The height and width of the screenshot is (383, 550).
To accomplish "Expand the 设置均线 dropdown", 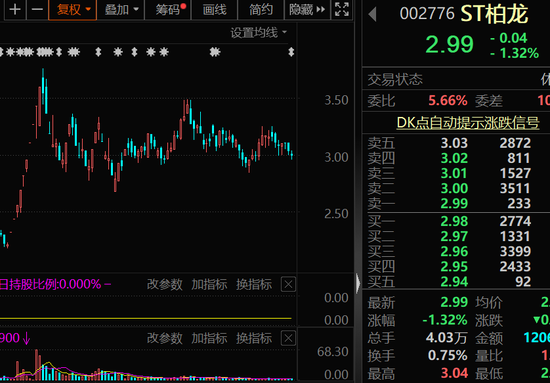I will pos(259,33).
